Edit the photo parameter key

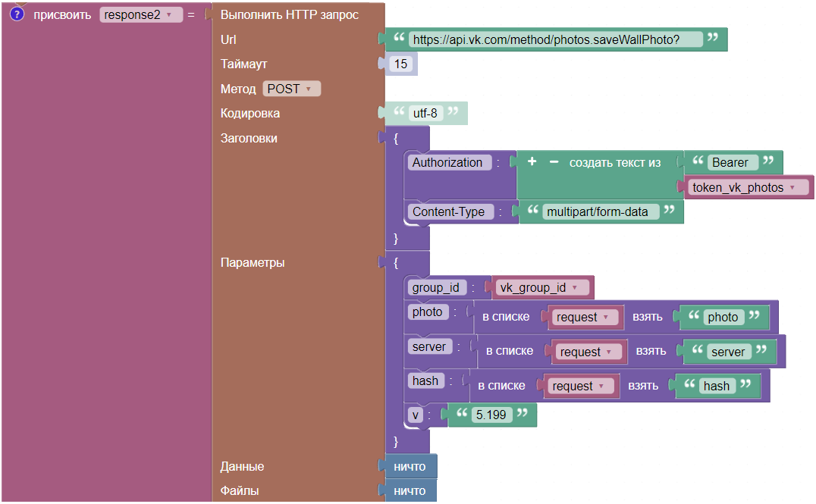pos(428,312)
